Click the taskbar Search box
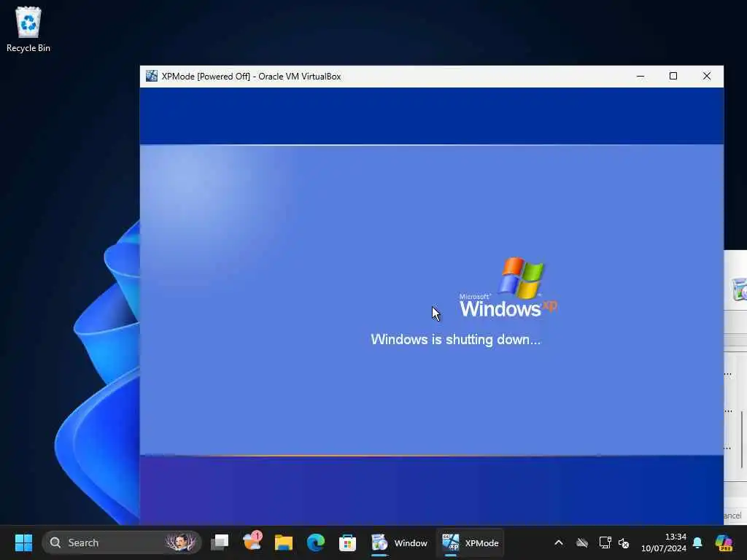747x560 pixels. (122, 542)
